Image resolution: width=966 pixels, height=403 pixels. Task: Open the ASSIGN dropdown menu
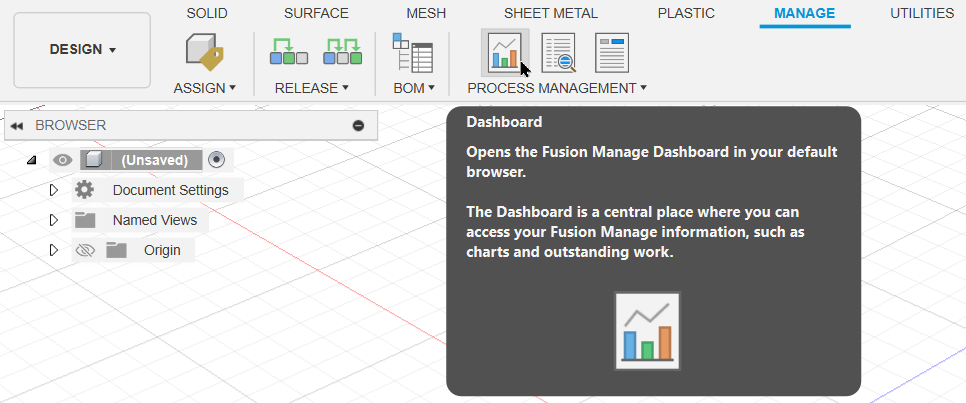click(x=205, y=88)
